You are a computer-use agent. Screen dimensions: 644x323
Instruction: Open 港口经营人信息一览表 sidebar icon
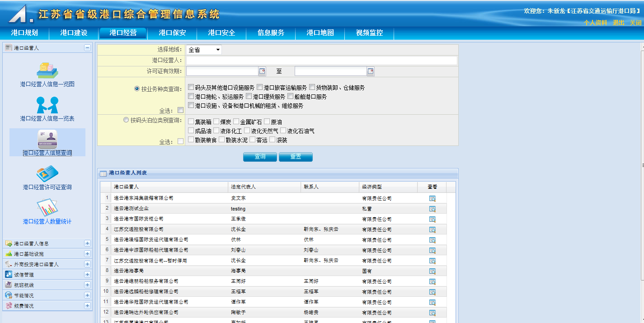pos(47,105)
